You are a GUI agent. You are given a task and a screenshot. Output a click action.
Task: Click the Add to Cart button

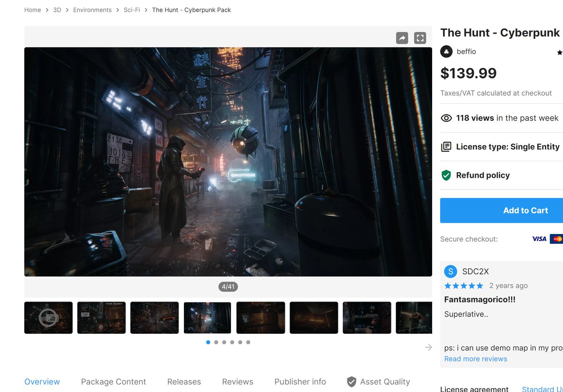525,210
